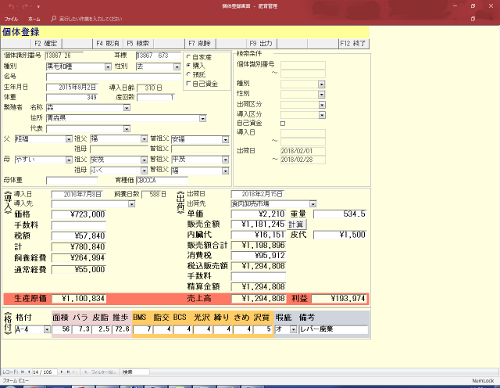Screen dimensions: 500x388
Task: Click the 利益 value ¥193,974
Action: point(339,299)
